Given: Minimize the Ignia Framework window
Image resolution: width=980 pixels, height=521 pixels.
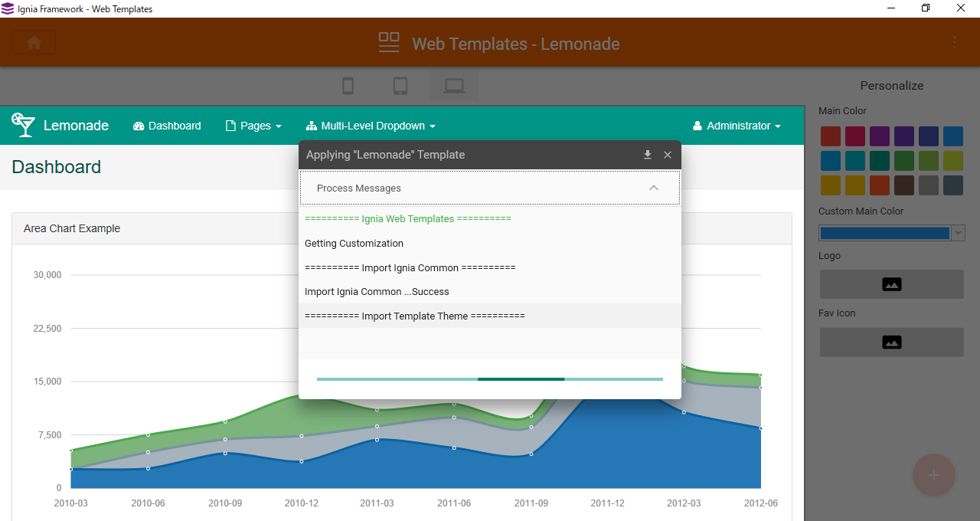Looking at the screenshot, I should 891,8.
